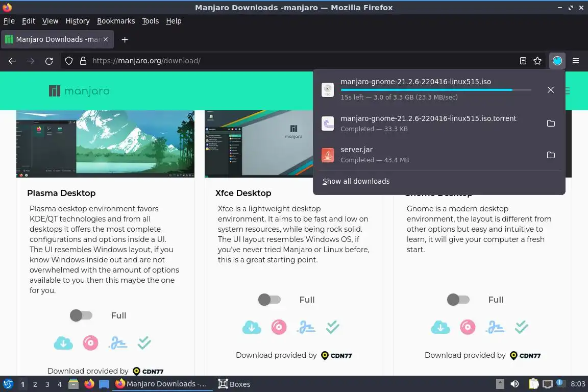Bookmark this page with the star

pyautogui.click(x=537, y=61)
